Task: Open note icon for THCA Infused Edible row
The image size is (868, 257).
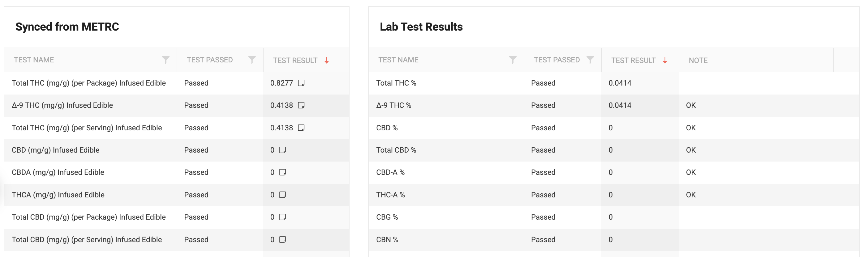Action: 283,195
